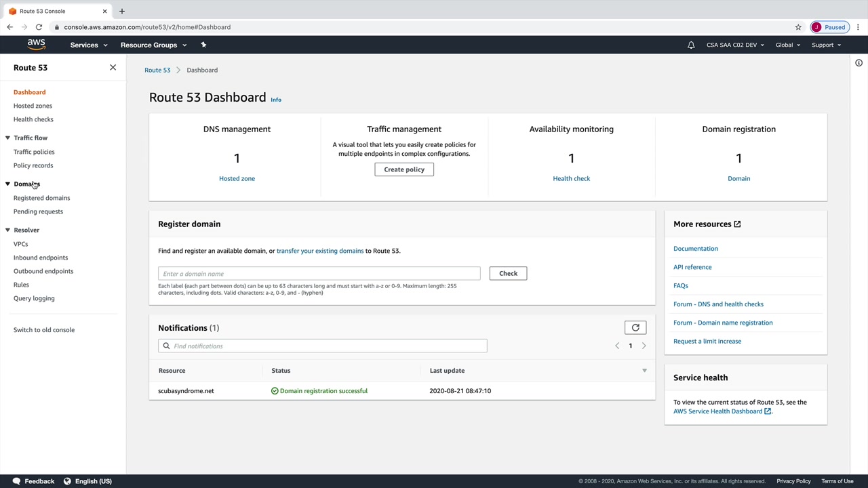The image size is (868, 488).
Task: Open the Chrome three-dot menu
Action: [x=858, y=27]
